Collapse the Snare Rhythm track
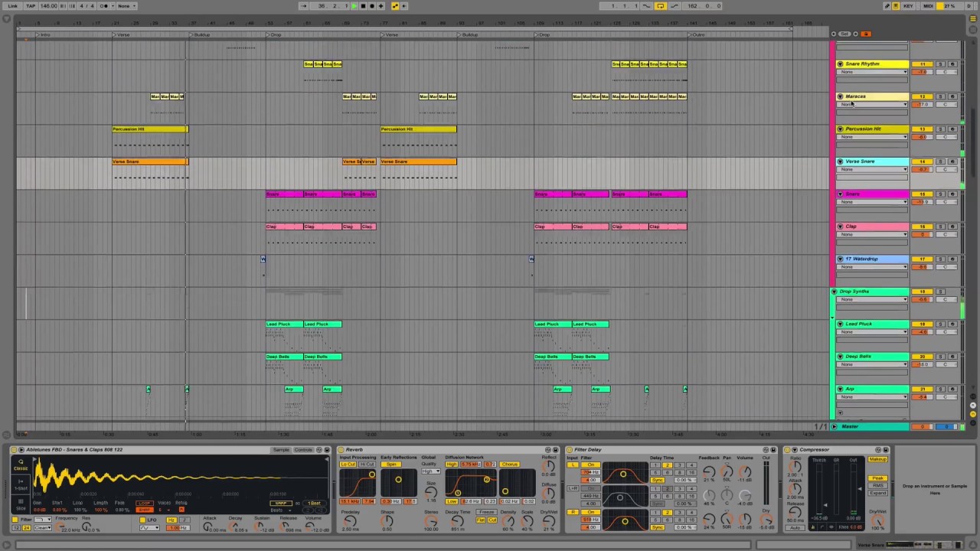980x551 pixels. click(x=840, y=64)
